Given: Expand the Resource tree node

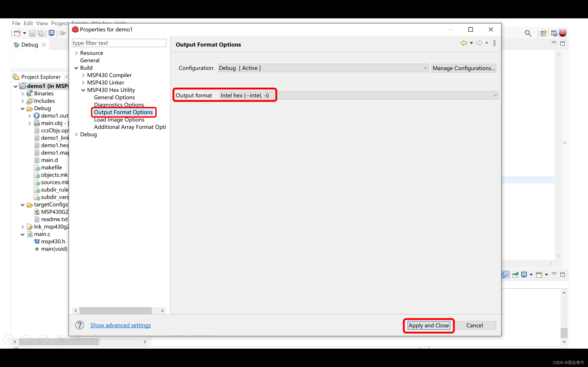Looking at the screenshot, I should click(x=76, y=53).
